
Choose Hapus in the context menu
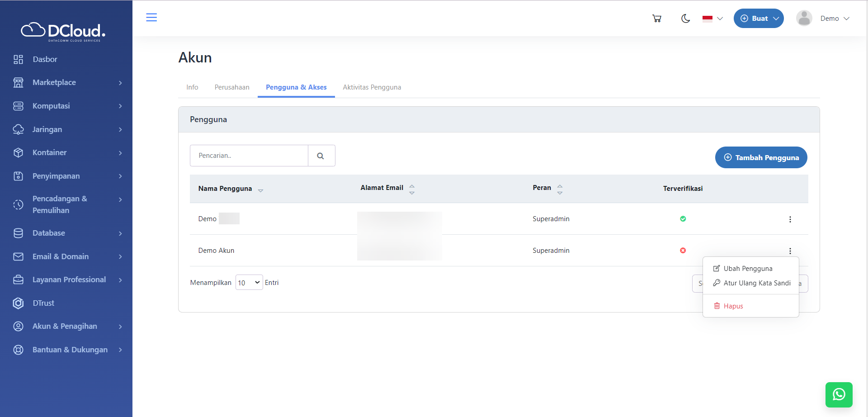pos(733,306)
